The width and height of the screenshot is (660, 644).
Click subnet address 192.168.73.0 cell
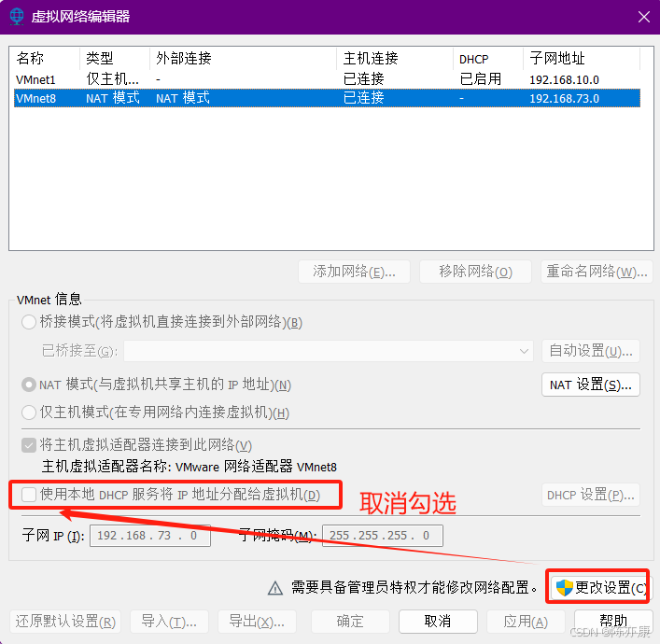[x=564, y=99]
